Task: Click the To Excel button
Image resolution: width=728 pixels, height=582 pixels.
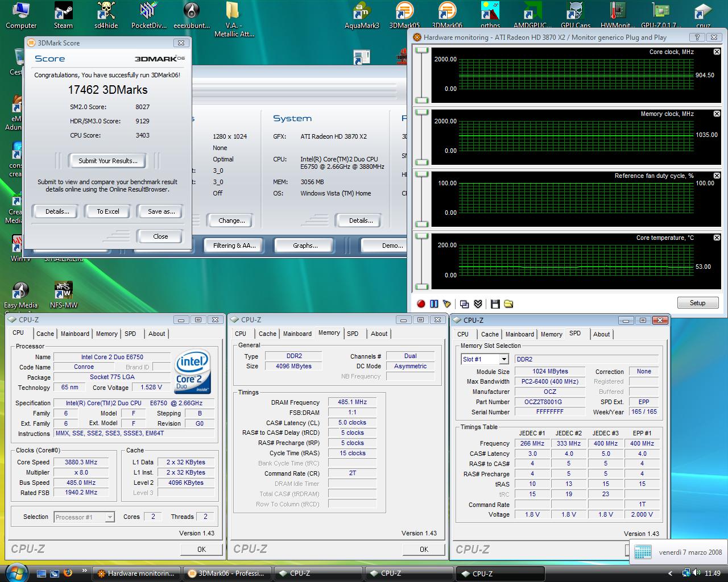Action: pos(108,211)
